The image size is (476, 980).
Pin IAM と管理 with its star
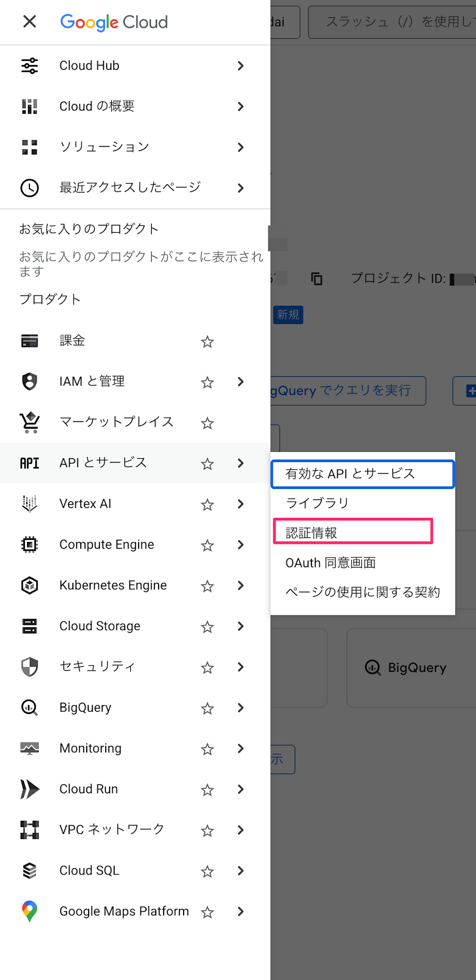coord(208,382)
